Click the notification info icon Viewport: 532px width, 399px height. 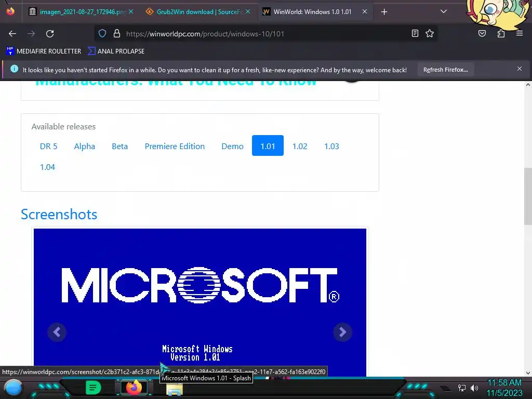click(14, 69)
